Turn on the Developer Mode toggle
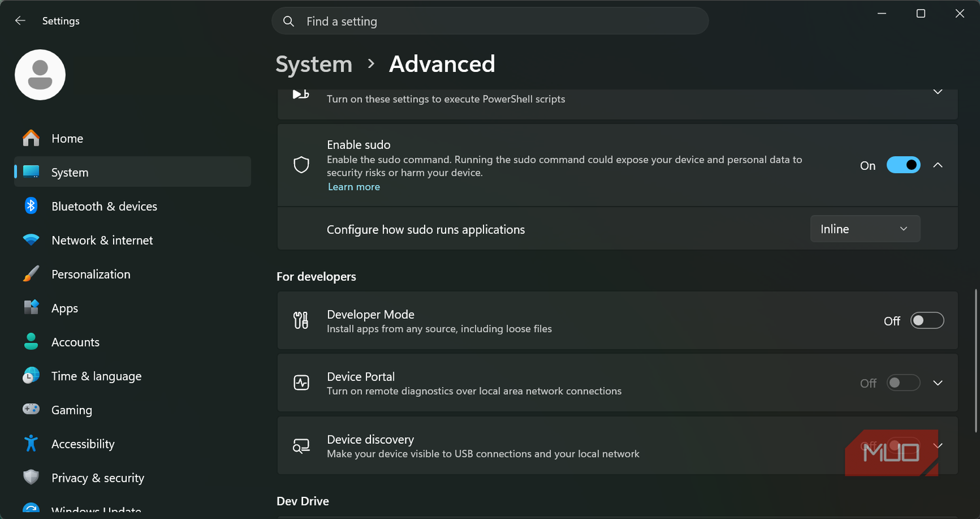 click(x=928, y=320)
